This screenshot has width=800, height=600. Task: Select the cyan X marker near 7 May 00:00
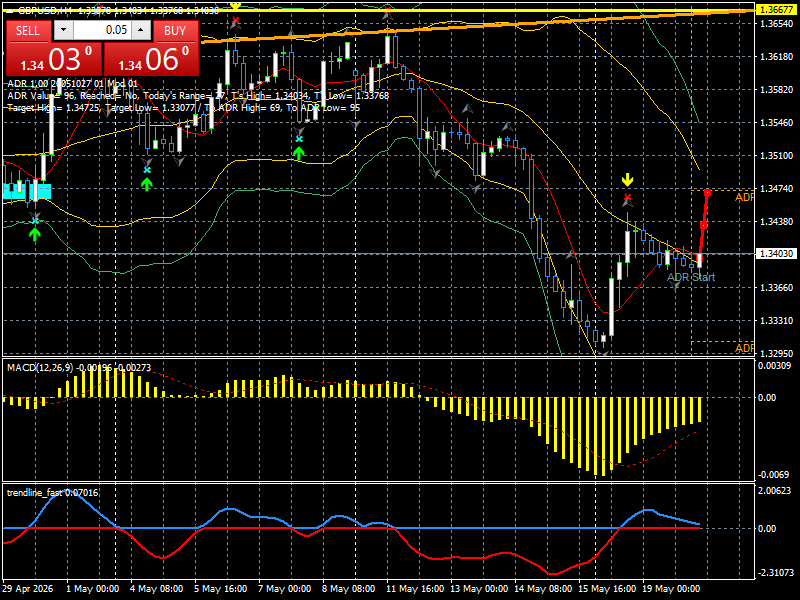(299, 139)
